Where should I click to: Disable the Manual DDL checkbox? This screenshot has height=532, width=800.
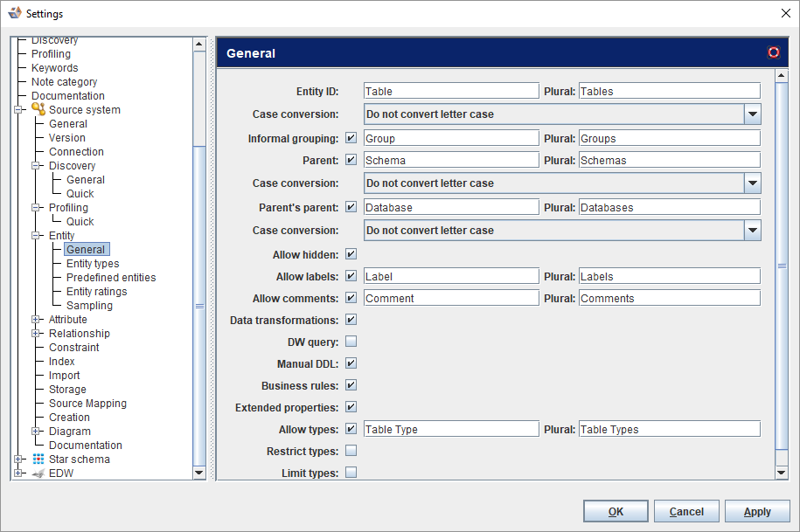[351, 363]
